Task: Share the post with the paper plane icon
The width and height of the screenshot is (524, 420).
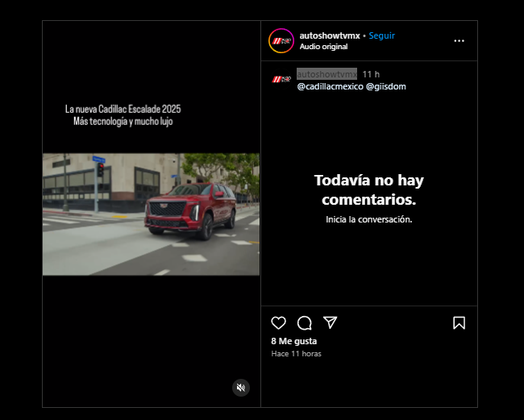Action: pyautogui.click(x=331, y=322)
